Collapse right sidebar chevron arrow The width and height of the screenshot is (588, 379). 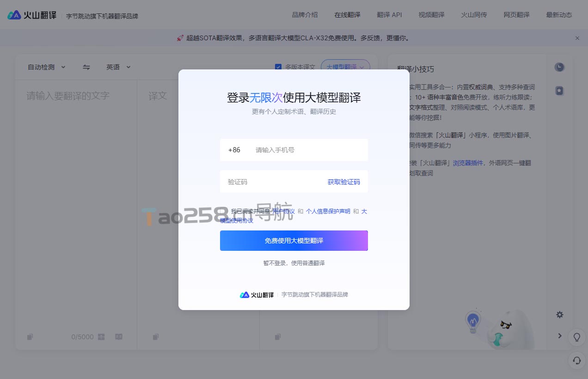pyautogui.click(x=560, y=336)
